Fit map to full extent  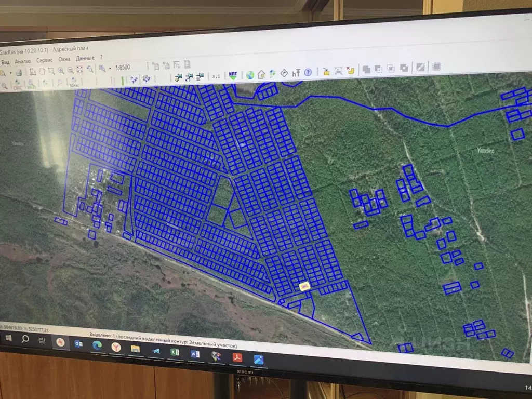tap(80, 70)
